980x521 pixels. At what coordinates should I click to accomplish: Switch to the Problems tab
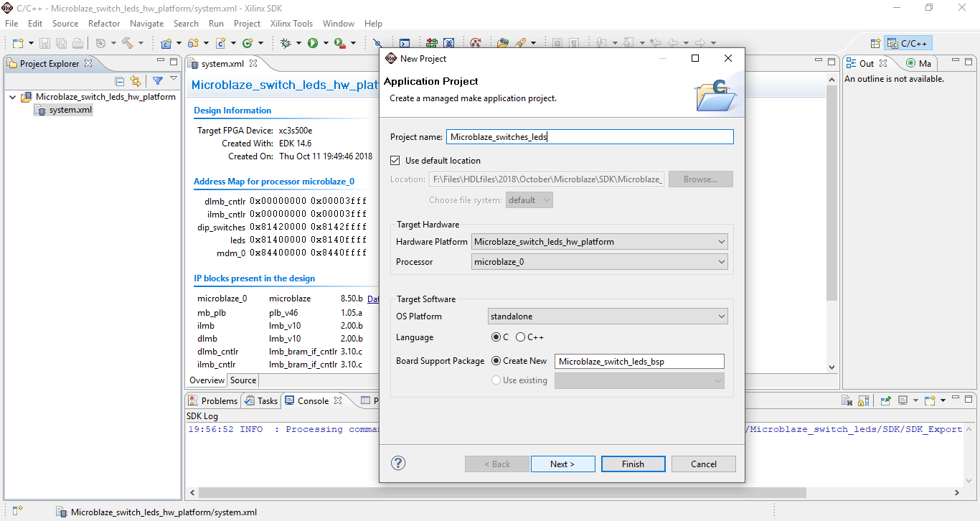point(212,401)
